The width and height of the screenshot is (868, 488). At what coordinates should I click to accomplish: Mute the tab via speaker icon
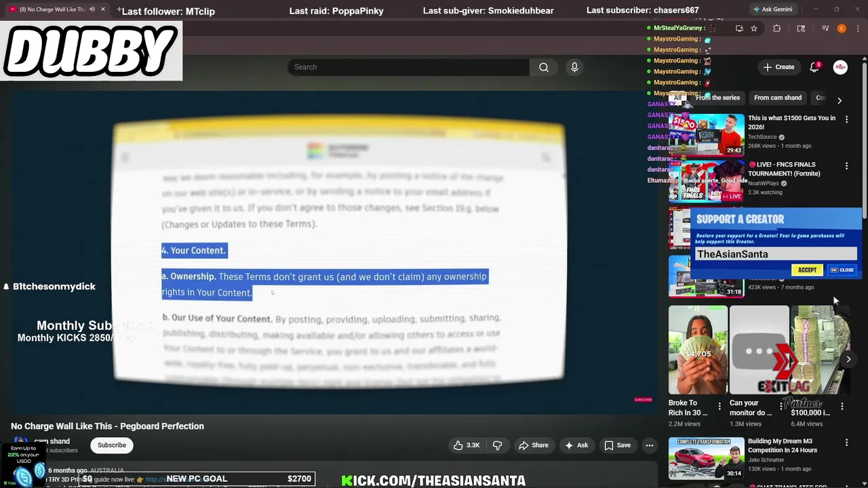(x=92, y=9)
